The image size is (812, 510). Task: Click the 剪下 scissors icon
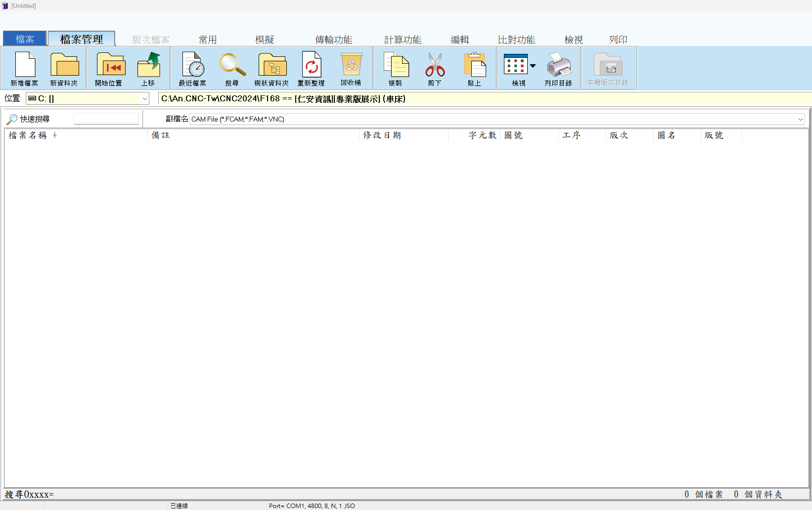(x=435, y=68)
